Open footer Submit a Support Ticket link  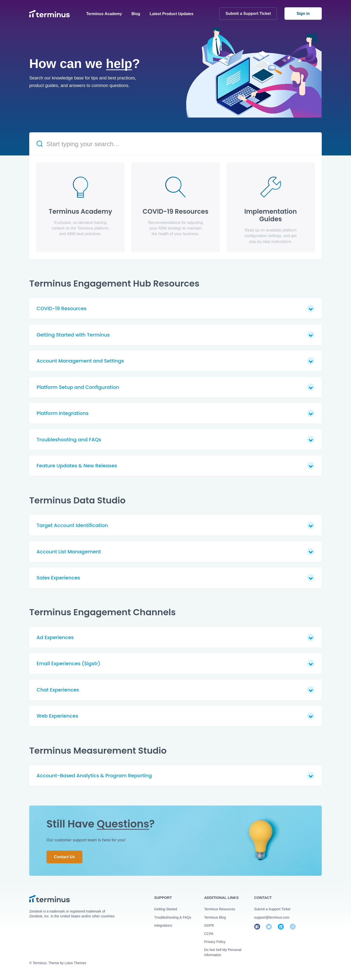coord(272,909)
